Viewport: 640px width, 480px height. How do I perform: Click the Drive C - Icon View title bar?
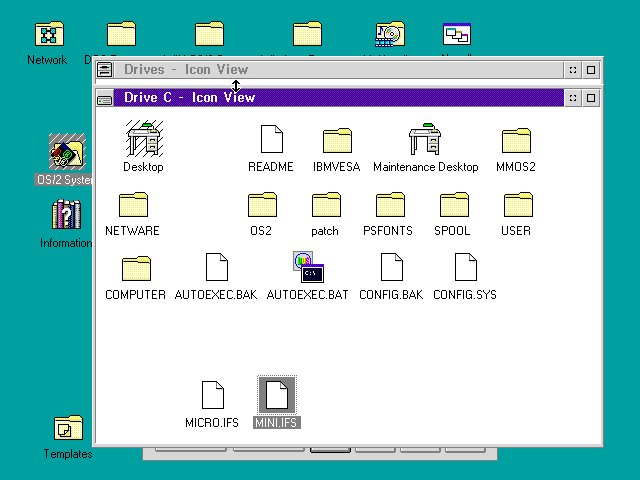pos(339,98)
